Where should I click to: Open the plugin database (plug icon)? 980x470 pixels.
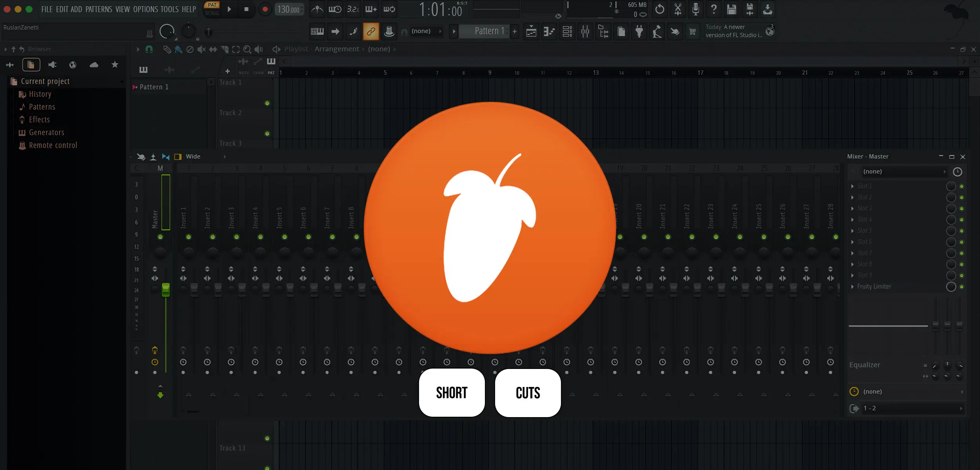639,31
